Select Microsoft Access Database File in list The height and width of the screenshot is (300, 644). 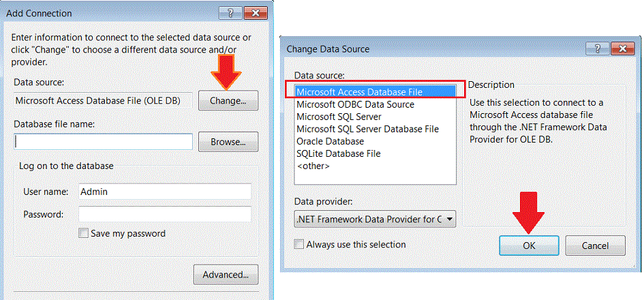coord(375,92)
